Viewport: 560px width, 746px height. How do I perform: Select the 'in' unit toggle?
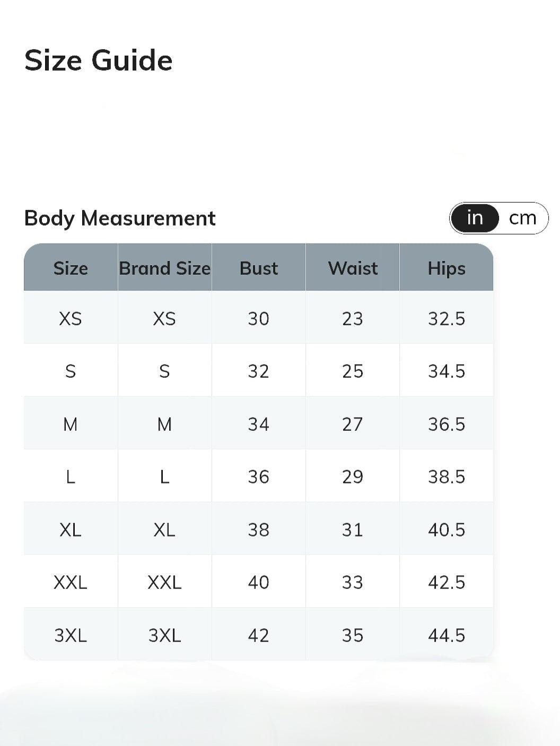pyautogui.click(x=475, y=218)
